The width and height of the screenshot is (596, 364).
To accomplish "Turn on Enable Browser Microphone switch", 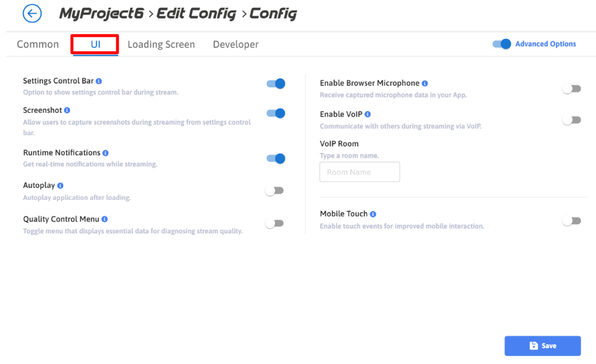I will (x=572, y=89).
